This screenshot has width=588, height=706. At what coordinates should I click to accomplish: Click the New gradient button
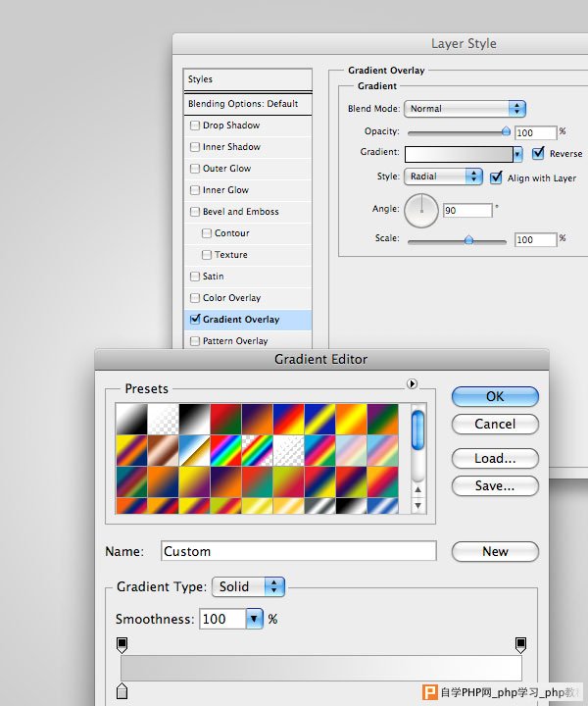(495, 551)
